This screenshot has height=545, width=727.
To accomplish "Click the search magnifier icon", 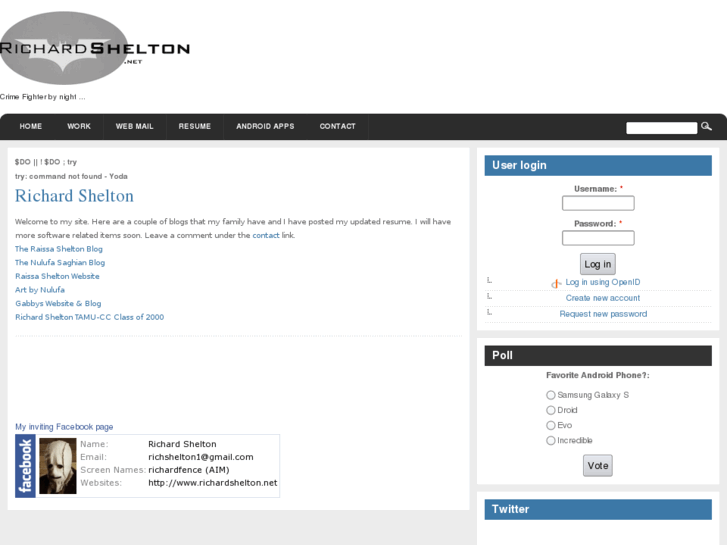I will coord(706,126).
